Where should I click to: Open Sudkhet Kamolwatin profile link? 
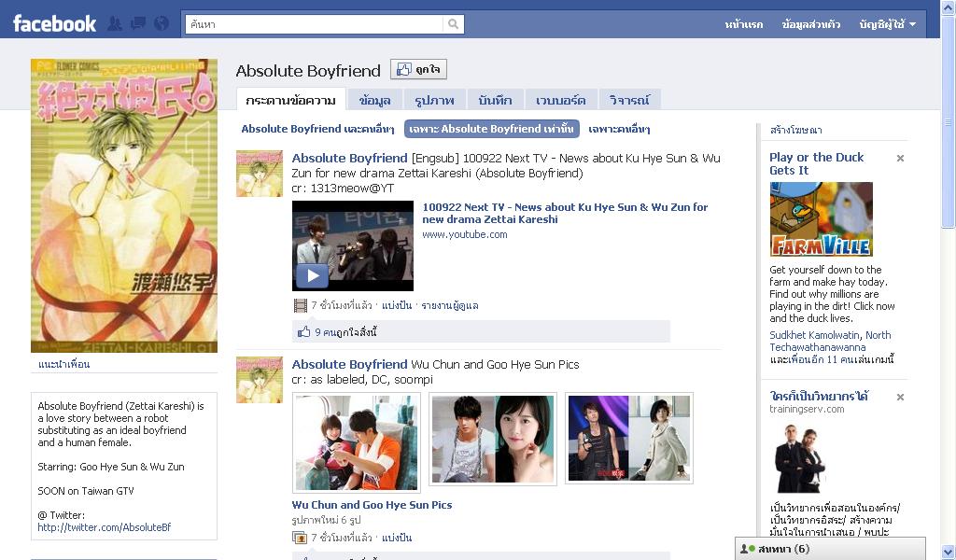814,335
